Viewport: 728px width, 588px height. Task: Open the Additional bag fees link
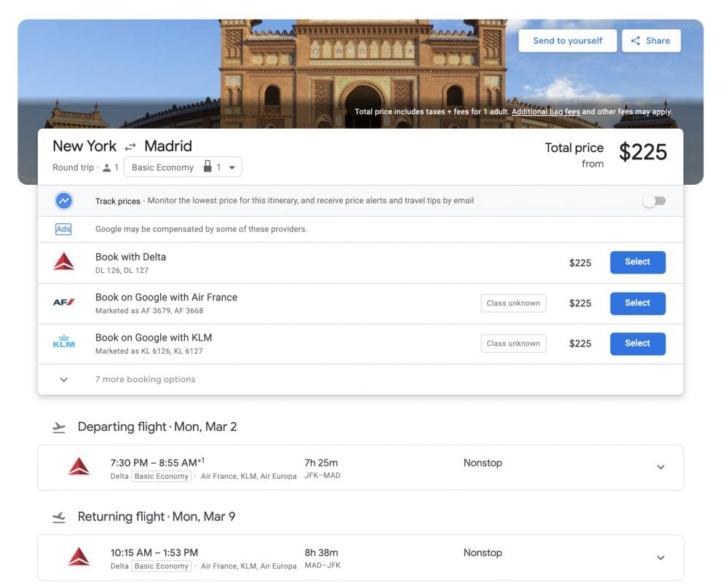point(545,112)
